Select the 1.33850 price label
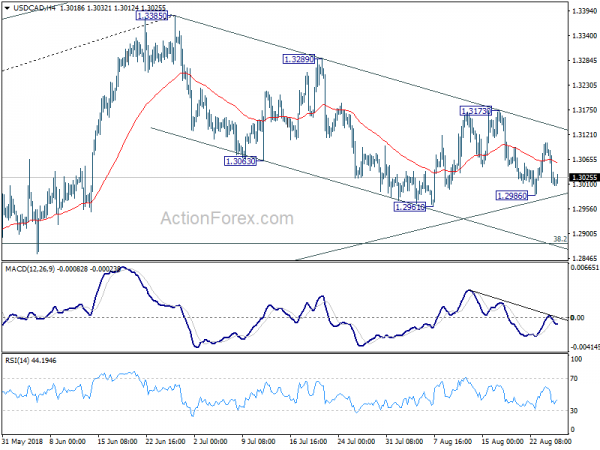Screen dimensions: 600x450 click(x=152, y=16)
